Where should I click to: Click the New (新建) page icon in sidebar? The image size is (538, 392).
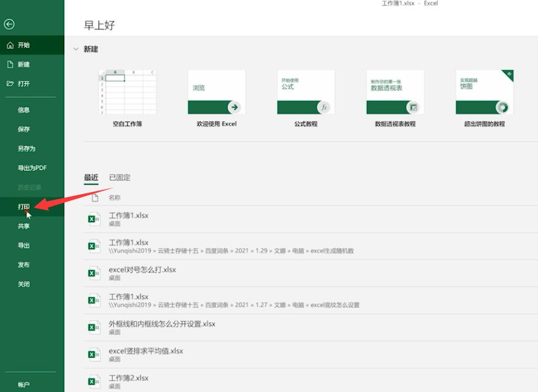(10, 65)
